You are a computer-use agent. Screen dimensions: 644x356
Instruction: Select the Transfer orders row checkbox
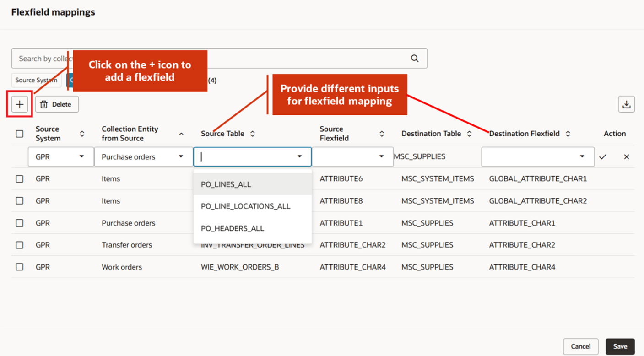(19, 245)
